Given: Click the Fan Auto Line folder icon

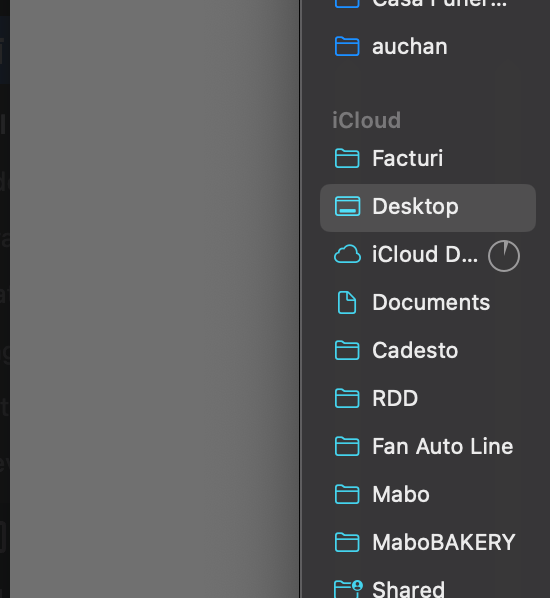Looking at the screenshot, I should [347, 447].
